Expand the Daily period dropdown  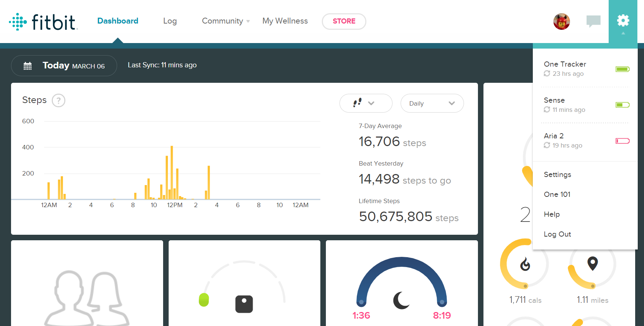(x=432, y=103)
